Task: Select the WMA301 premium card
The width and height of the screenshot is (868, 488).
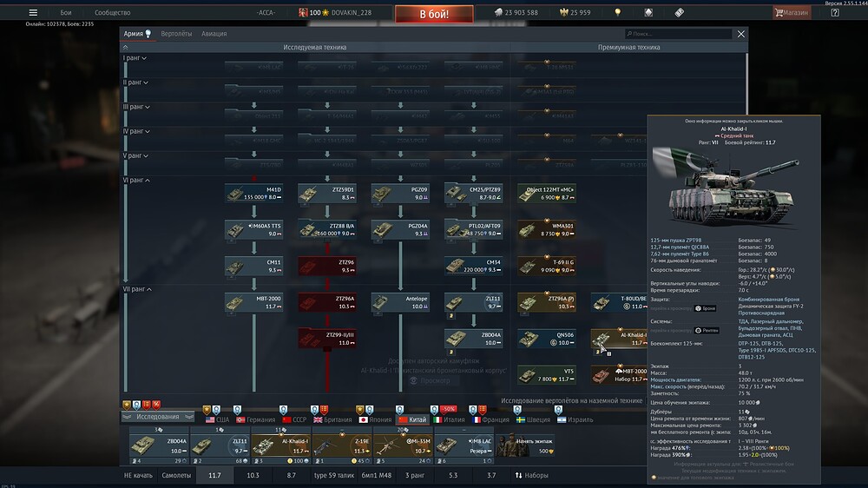Action: coord(546,230)
